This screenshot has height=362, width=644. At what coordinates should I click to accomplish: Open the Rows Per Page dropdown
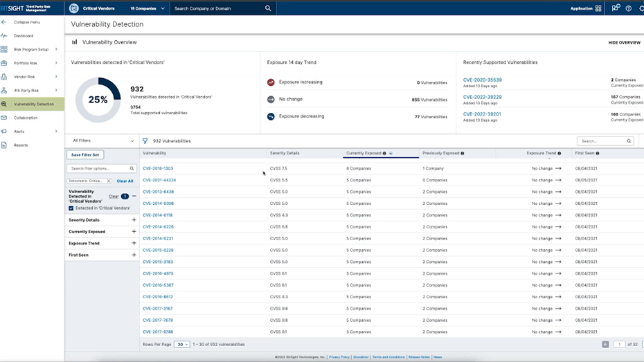(182, 345)
